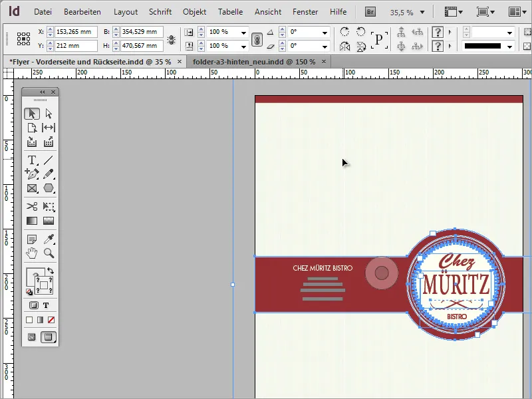
Task: Open the rotation angle dropdown
Action: pos(326,31)
